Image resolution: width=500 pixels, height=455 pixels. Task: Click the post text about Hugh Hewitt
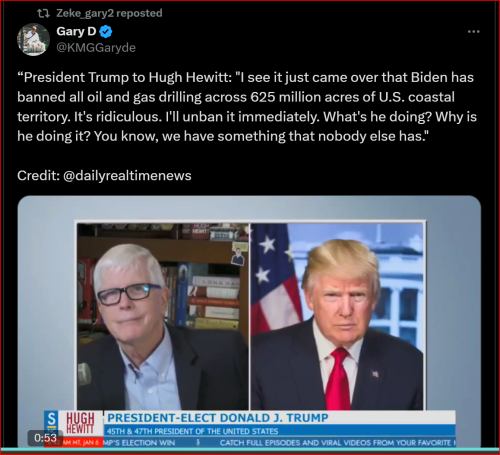click(247, 107)
